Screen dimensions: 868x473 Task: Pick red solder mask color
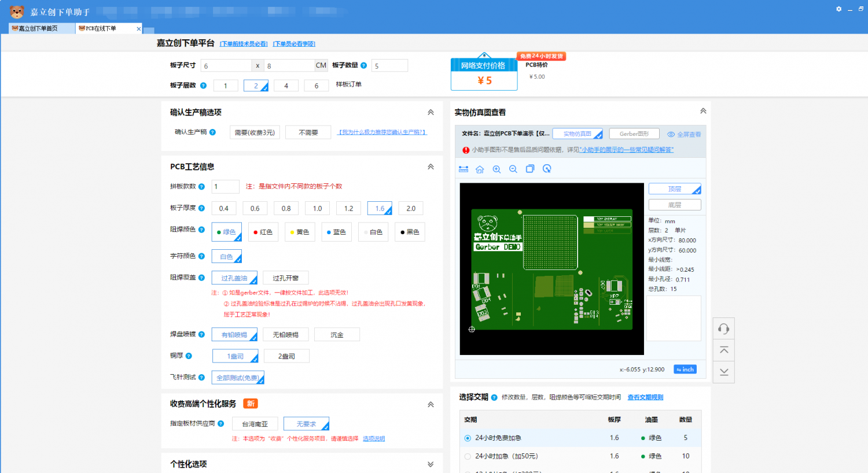[263, 232]
